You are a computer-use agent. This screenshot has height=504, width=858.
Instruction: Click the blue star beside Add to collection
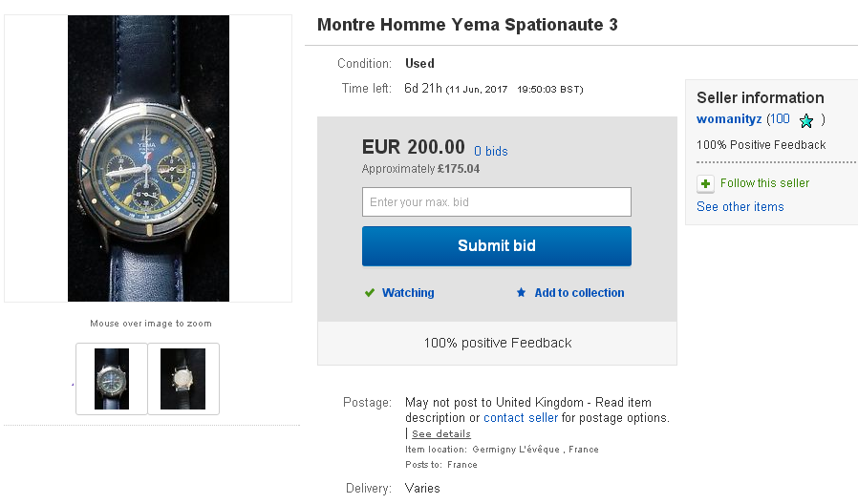pyautogui.click(x=521, y=293)
